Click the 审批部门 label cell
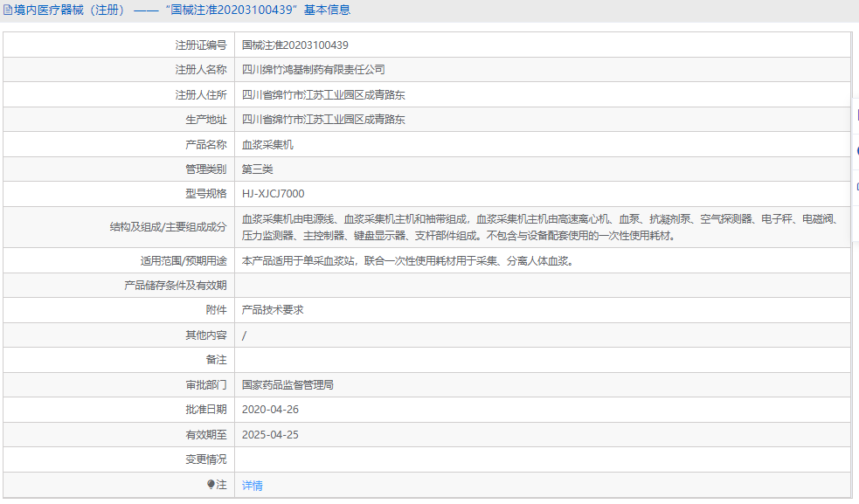859x504 pixels. tap(119, 385)
